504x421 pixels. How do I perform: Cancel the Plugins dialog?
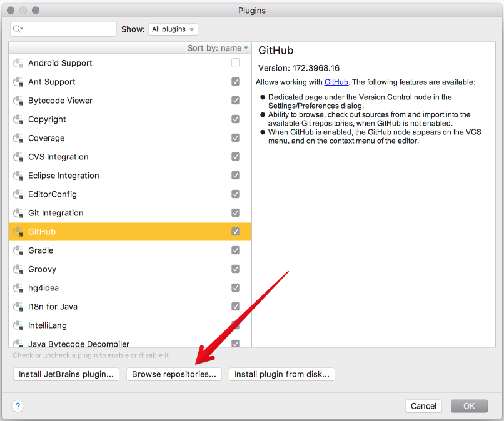[423, 406]
